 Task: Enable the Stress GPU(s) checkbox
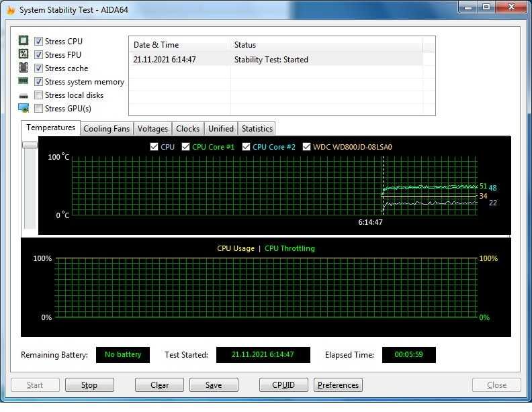pyautogui.click(x=39, y=109)
